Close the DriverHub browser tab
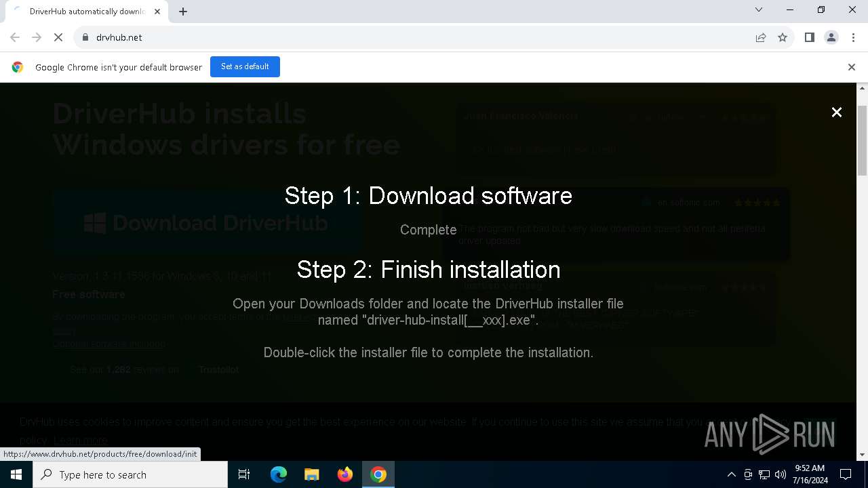Viewport: 868px width, 488px height. pos(157,12)
